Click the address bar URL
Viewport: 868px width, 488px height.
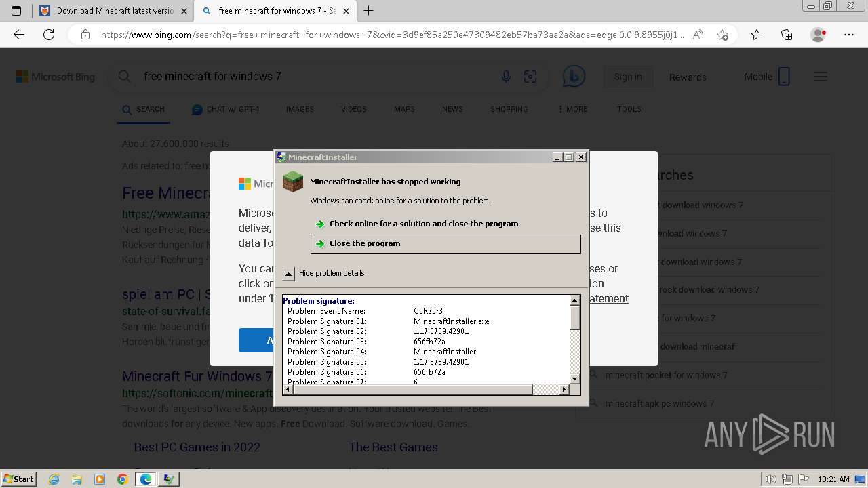coord(392,35)
